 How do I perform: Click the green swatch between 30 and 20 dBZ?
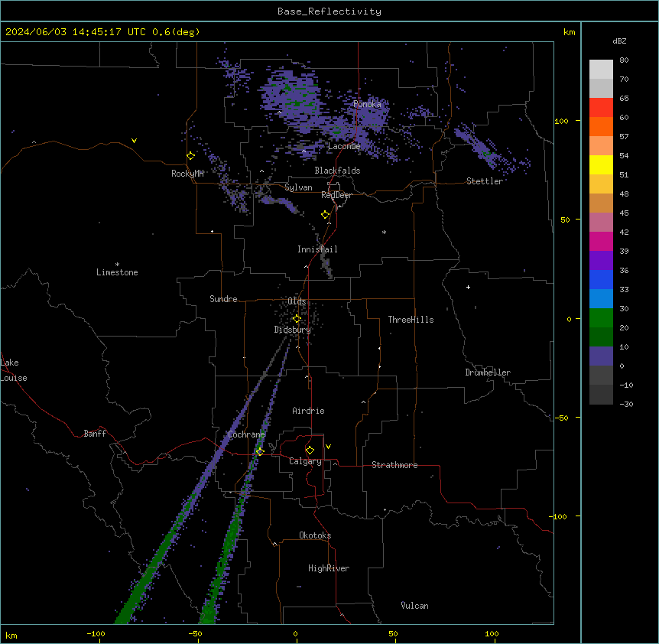(x=601, y=318)
